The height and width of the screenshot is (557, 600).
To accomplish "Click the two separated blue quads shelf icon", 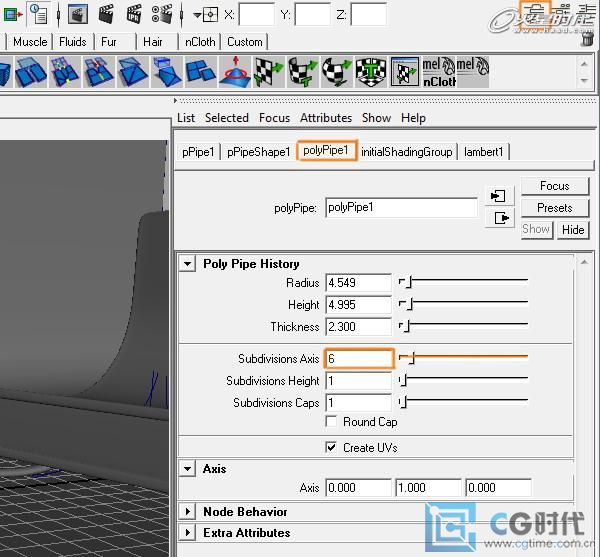I will (31, 72).
